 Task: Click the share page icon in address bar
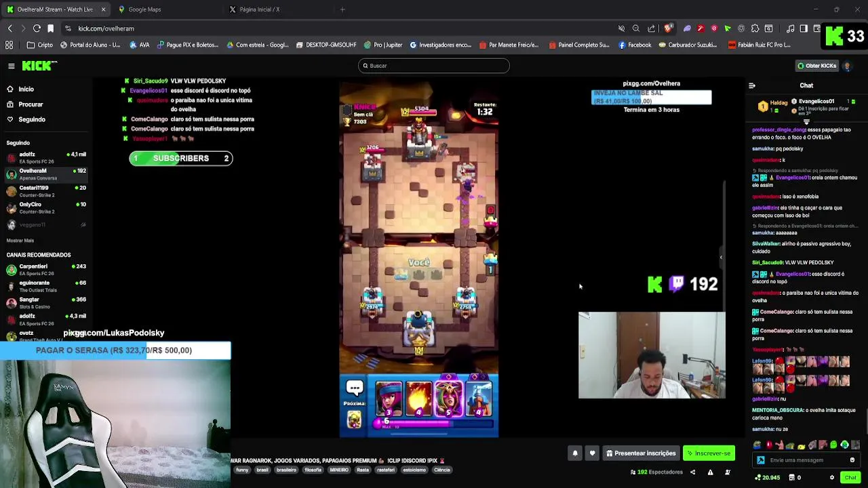point(652,28)
